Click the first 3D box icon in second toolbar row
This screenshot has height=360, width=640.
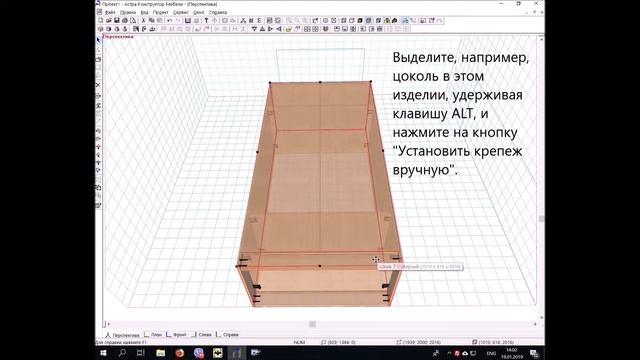click(x=101, y=29)
